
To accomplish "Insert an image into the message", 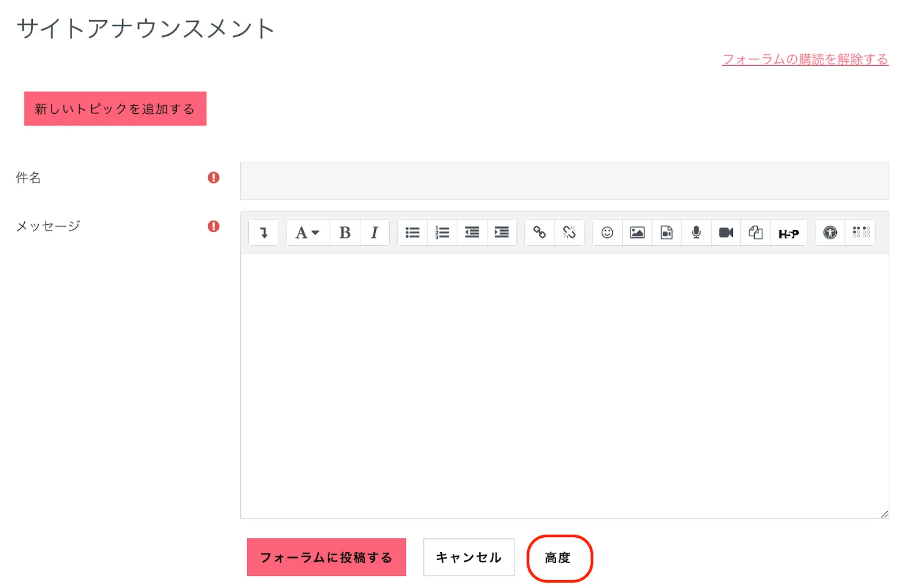I will 637,233.
